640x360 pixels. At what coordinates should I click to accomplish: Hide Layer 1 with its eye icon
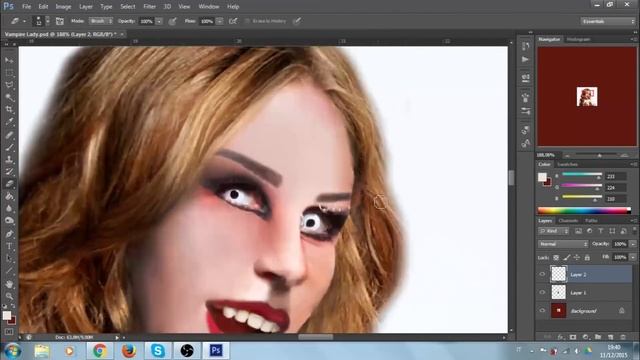pos(542,292)
